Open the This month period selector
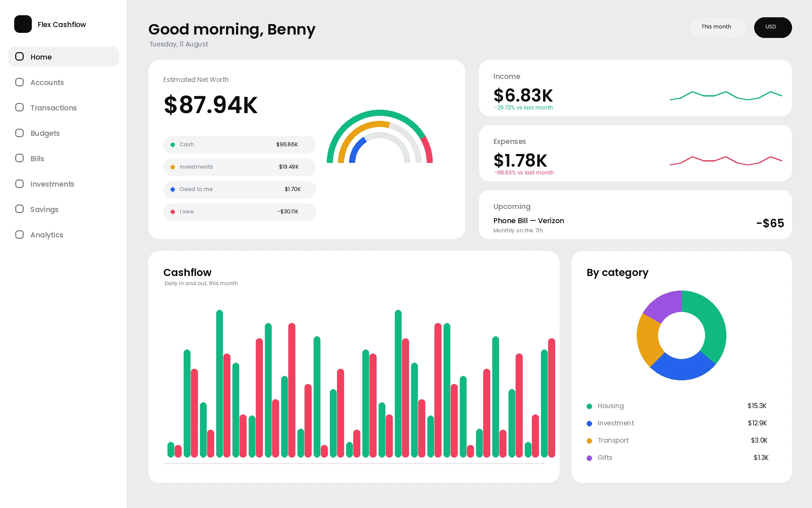The width and height of the screenshot is (812, 508). click(718, 27)
